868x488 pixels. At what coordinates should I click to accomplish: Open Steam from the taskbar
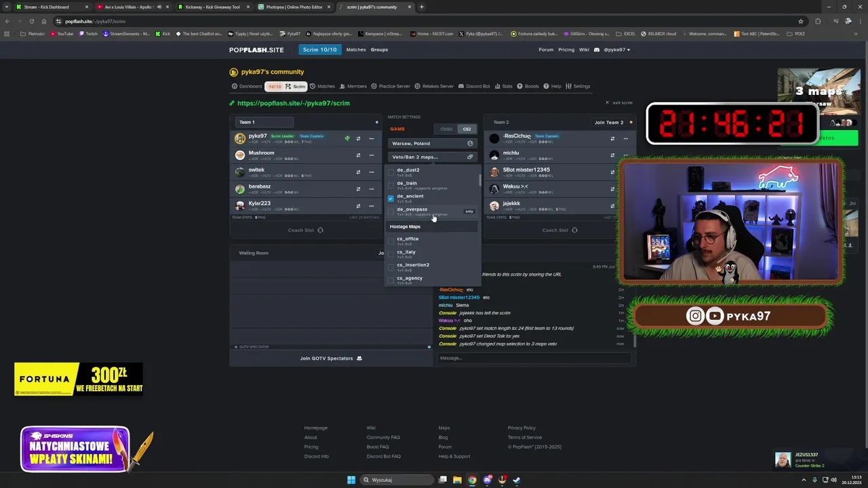(516, 480)
